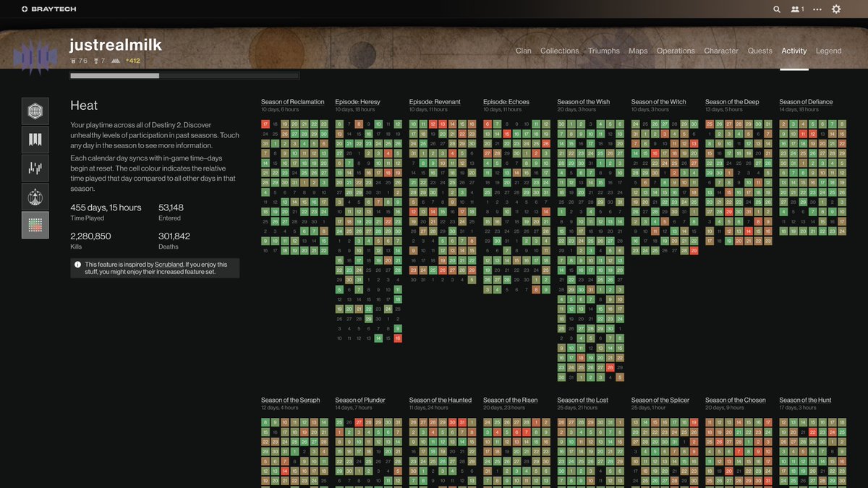Click the 14 days, 18 hours Defiance duration
Viewport: 868px width, 488px height.
(800, 110)
